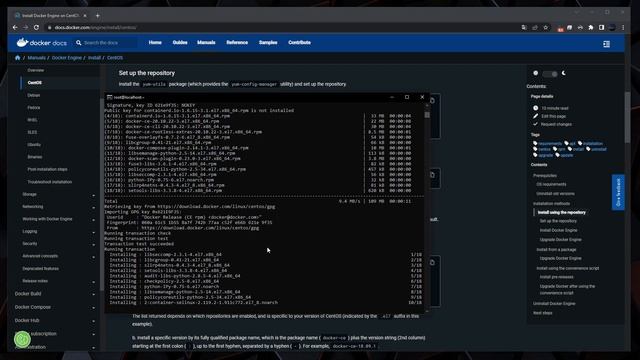
Task: Click the copy icon on second code block
Action: point(432,175)
